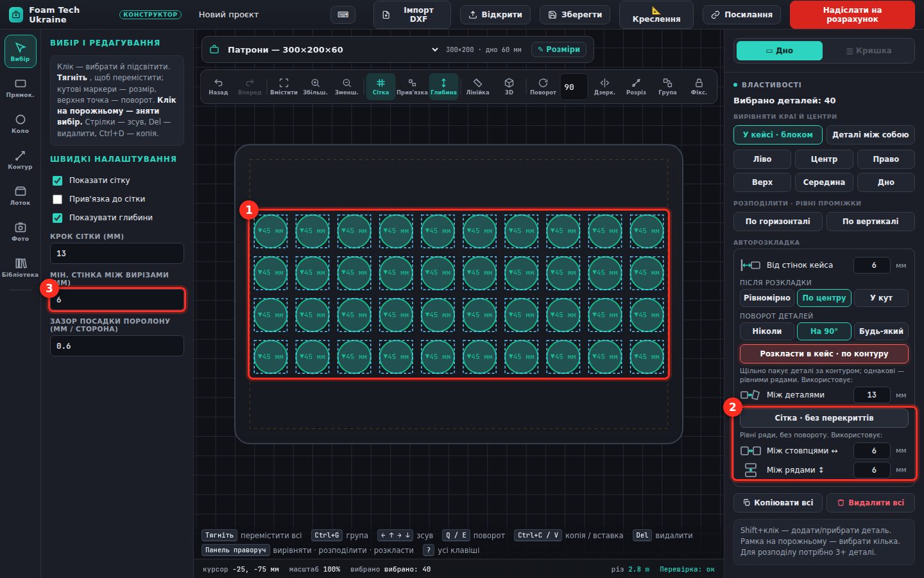924x578 pixels.
Task: Choose the Прямок. rectangle tool
Action: (20, 88)
